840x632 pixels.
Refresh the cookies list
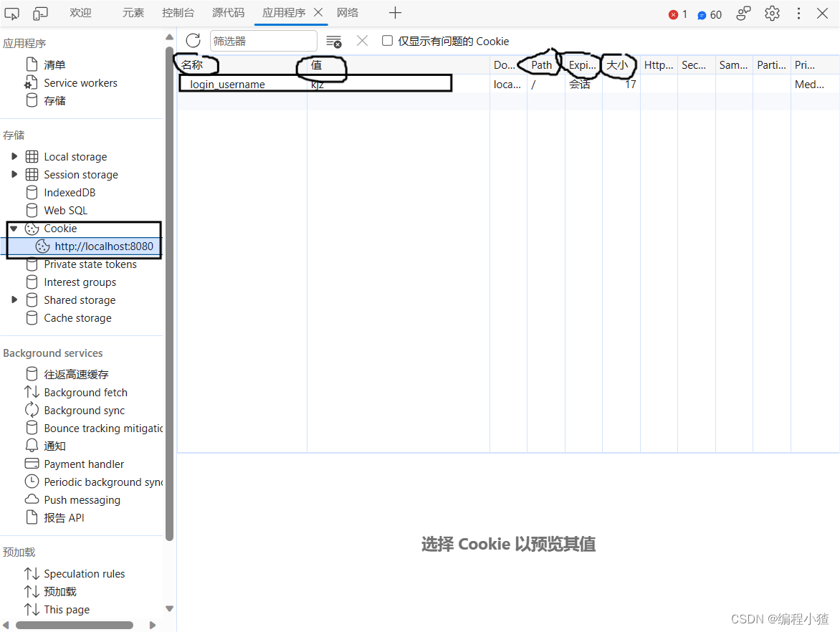pos(192,40)
